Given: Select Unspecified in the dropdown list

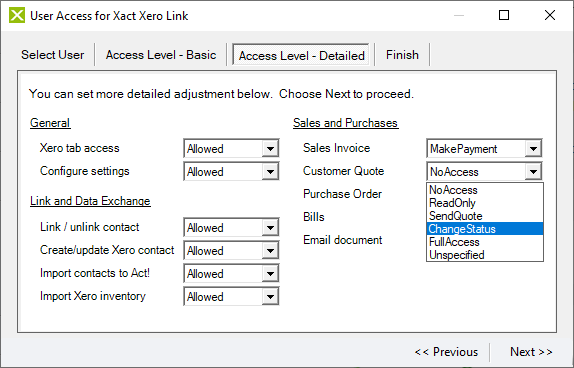Looking at the screenshot, I should (485, 255).
